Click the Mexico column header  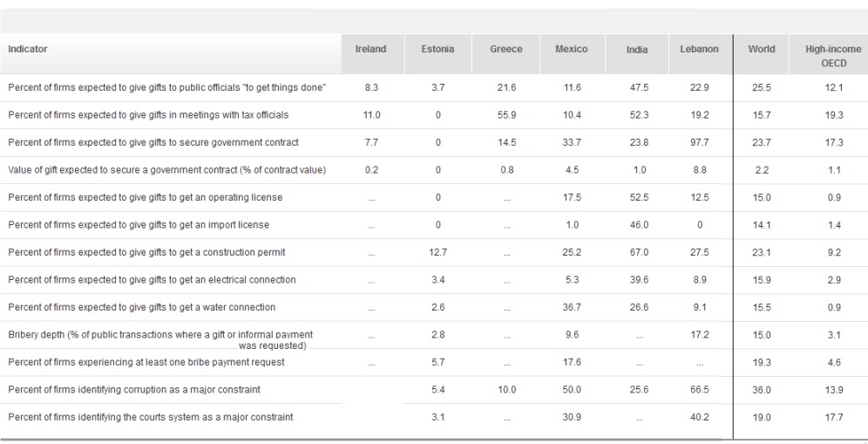pos(572,50)
